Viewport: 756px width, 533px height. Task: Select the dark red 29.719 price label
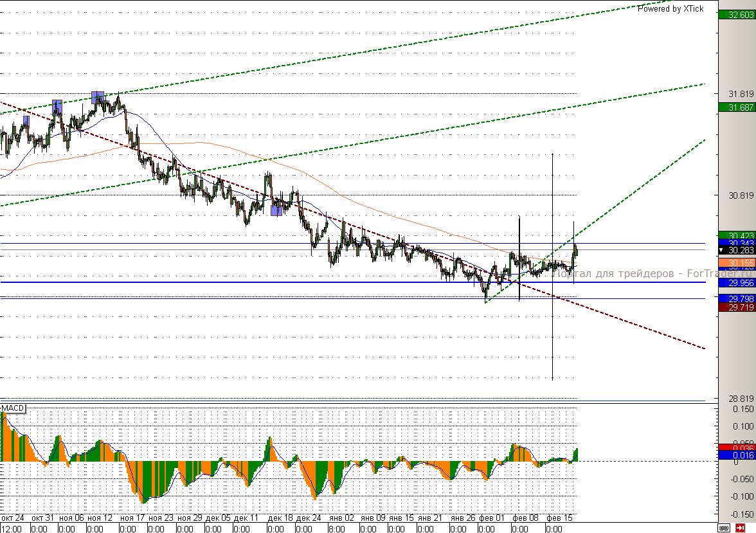click(x=737, y=307)
